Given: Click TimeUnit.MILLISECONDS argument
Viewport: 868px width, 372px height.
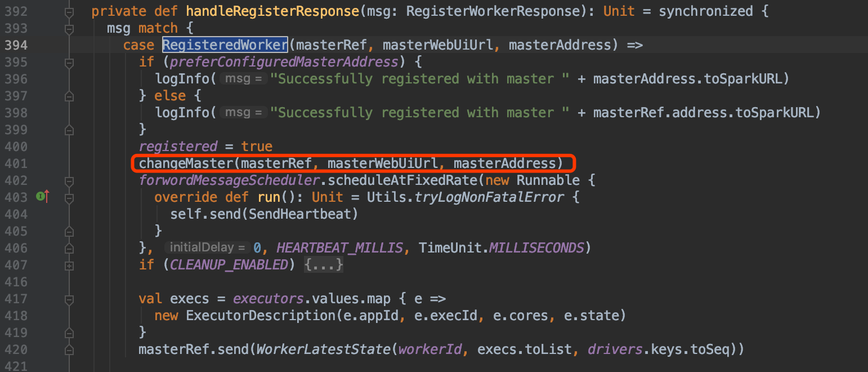Looking at the screenshot, I should (502, 248).
